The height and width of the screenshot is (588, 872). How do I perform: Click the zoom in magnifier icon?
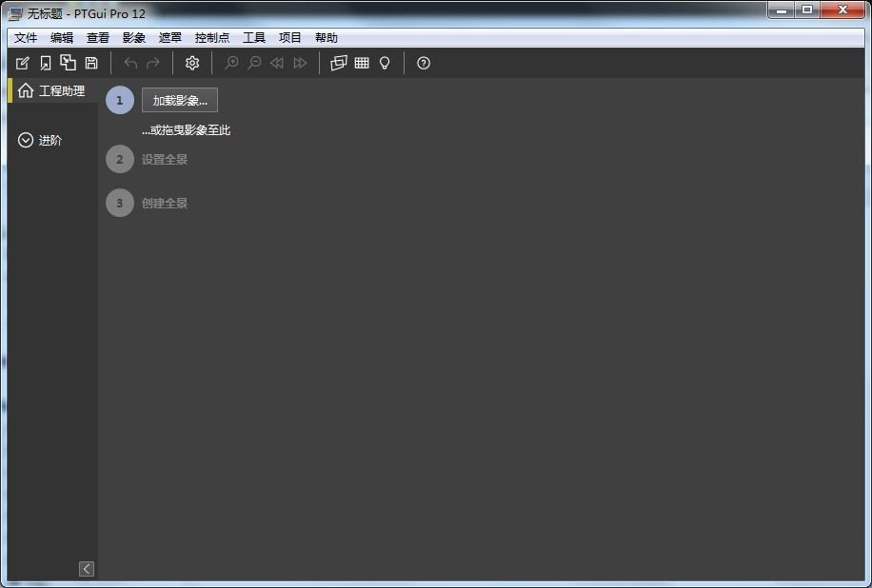(x=231, y=63)
